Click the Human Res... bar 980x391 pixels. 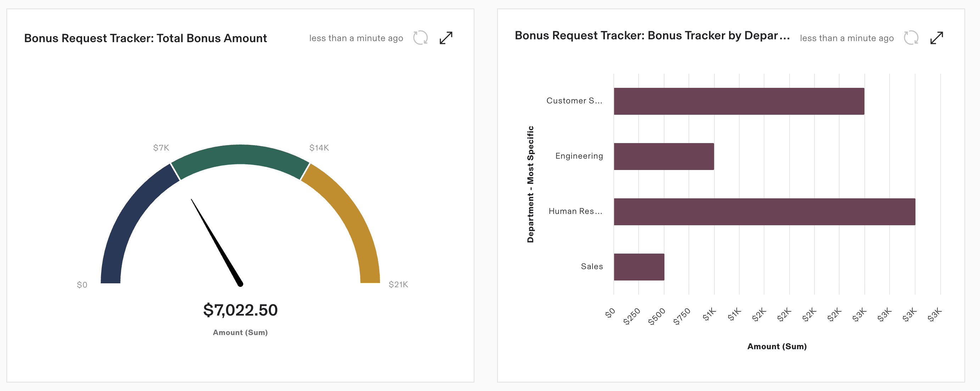click(x=764, y=212)
